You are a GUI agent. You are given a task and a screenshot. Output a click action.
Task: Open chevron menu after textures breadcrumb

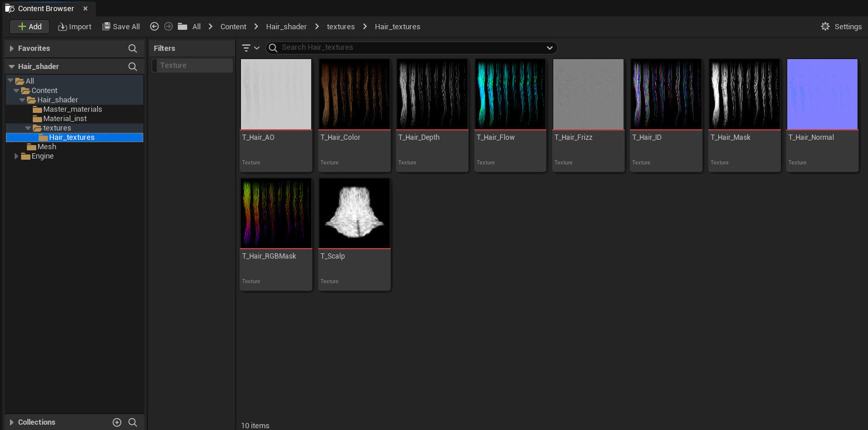click(365, 26)
